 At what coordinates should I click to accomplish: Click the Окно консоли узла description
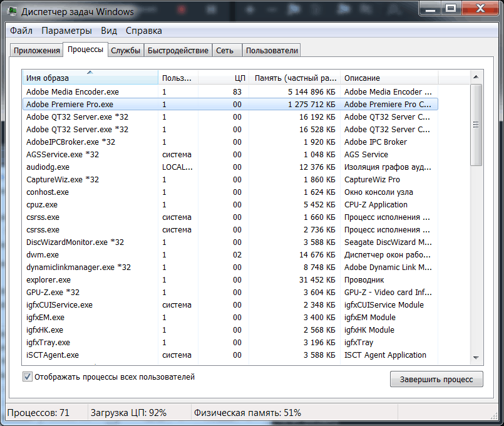[379, 192]
